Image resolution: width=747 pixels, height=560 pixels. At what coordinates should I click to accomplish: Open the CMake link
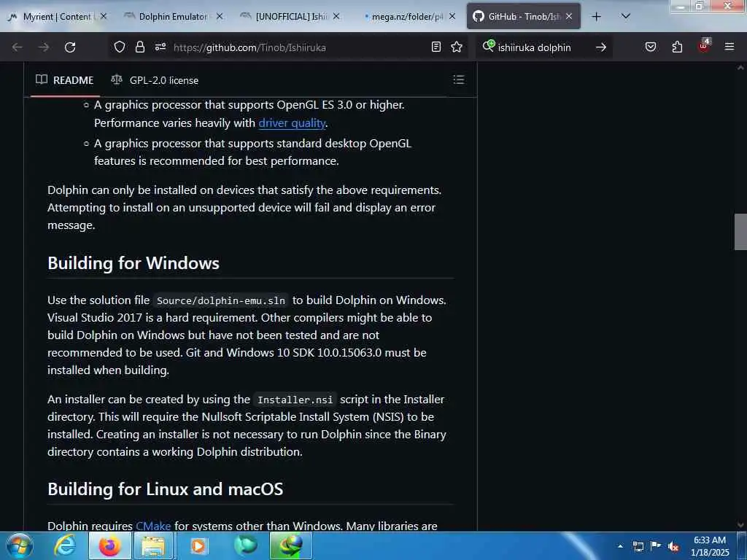[153, 526]
